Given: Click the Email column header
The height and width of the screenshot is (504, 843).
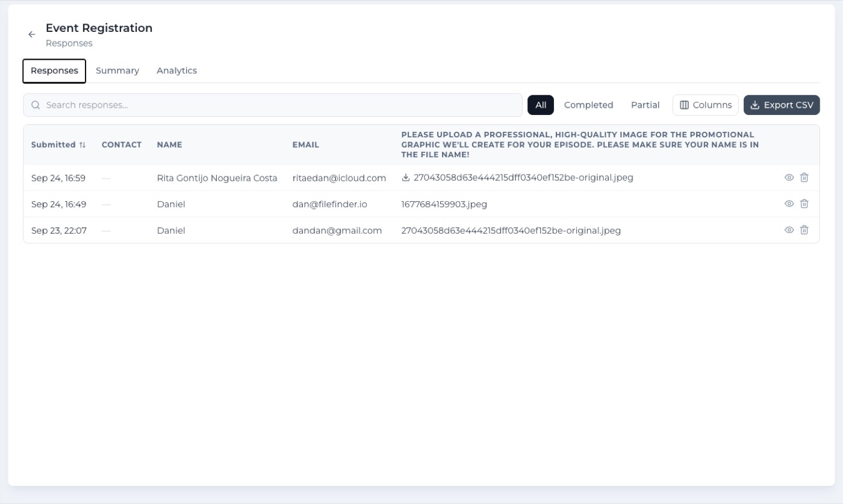Looking at the screenshot, I should 306,145.
